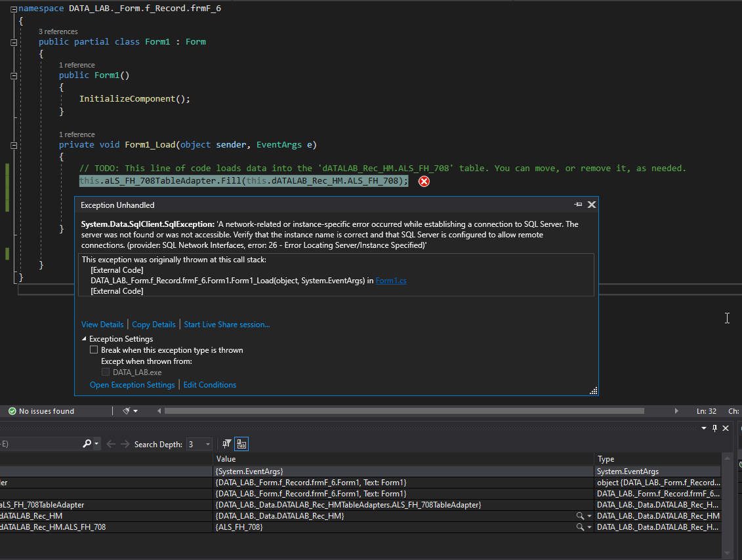The image size is (742, 560).
Task: Click the red error icon beside Fill line
Action: (x=424, y=181)
